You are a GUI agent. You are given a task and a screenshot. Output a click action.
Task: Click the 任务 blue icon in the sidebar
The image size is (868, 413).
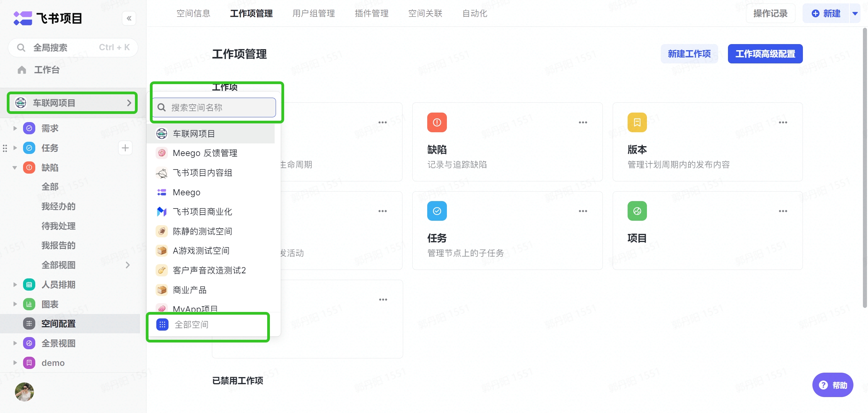point(29,148)
